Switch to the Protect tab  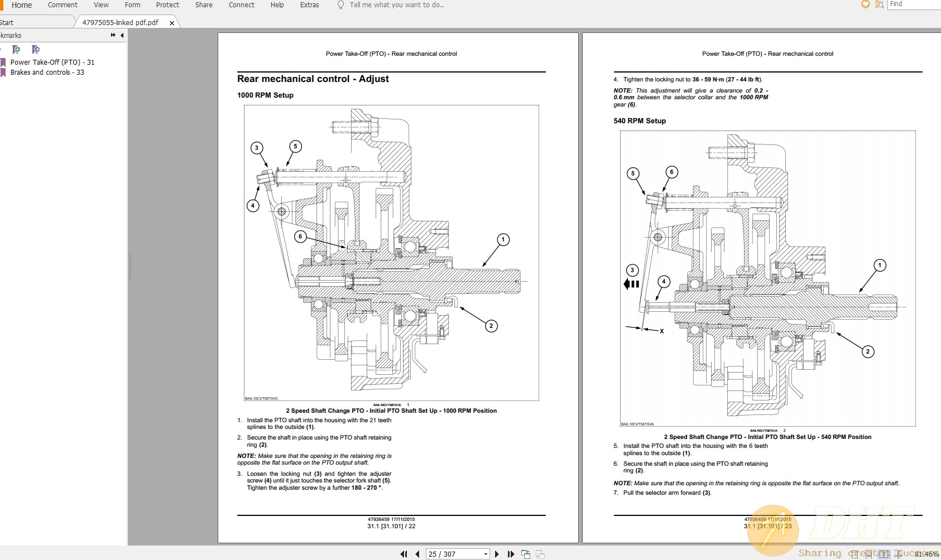click(x=167, y=4)
